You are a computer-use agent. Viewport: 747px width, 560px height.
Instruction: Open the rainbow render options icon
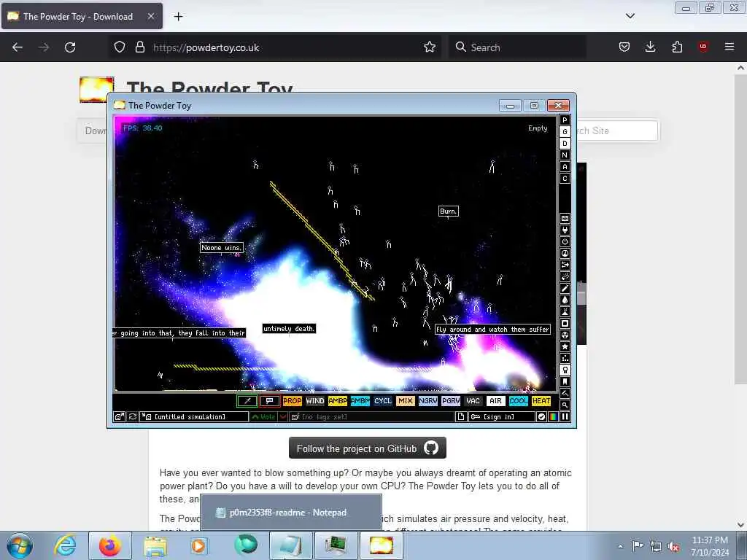pyautogui.click(x=553, y=416)
